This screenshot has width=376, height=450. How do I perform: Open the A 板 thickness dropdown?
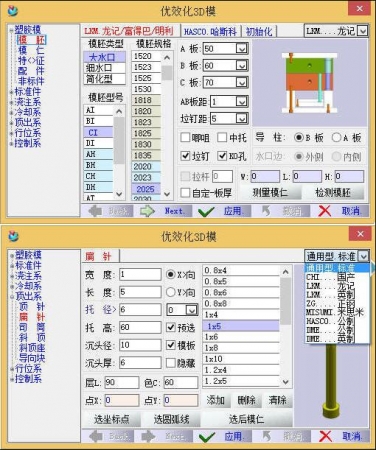point(242,49)
